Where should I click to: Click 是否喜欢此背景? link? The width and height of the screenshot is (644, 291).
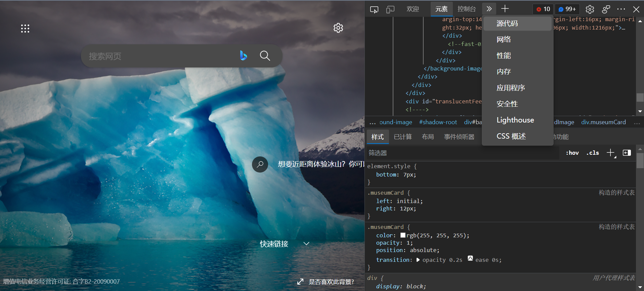(x=331, y=282)
